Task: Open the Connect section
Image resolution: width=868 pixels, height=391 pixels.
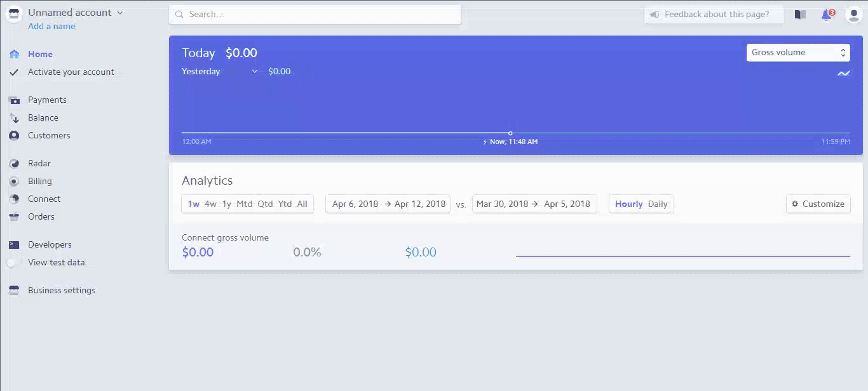Action: [x=44, y=199]
